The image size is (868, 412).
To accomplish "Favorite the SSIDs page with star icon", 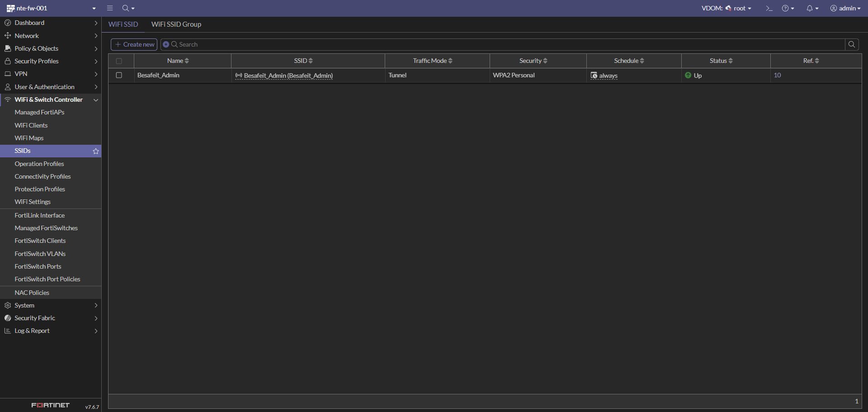I will click(x=96, y=151).
